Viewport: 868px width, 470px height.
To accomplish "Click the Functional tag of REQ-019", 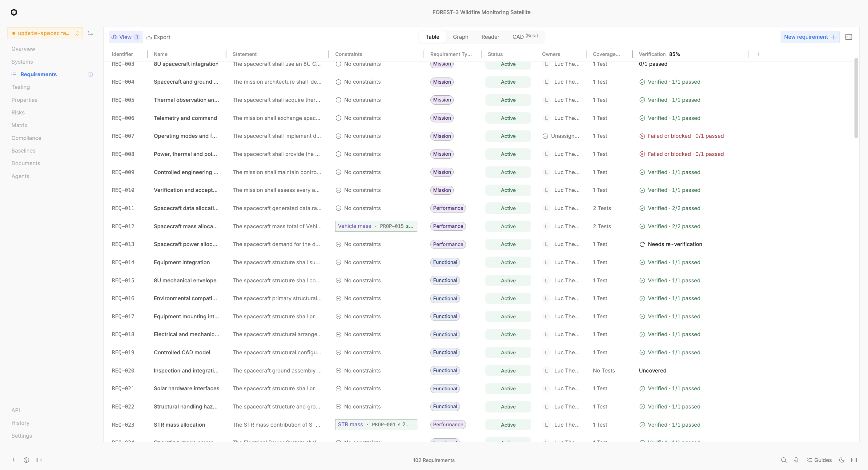I will (445, 352).
